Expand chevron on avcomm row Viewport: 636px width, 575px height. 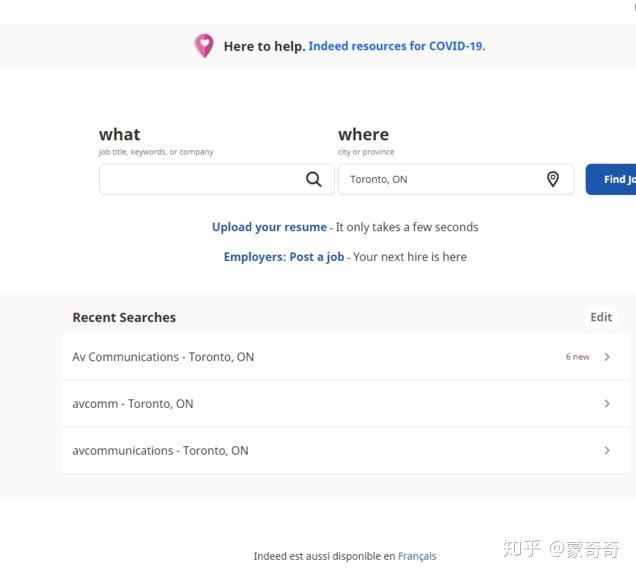click(607, 404)
